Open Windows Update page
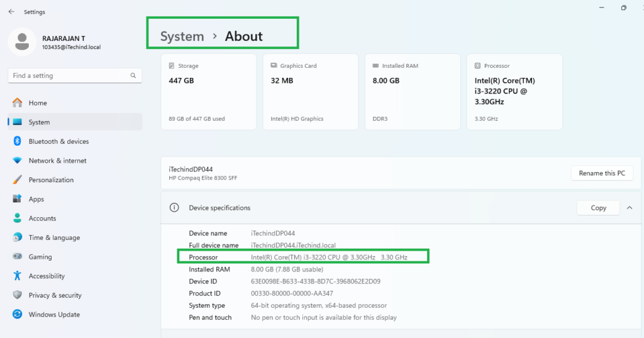Screen dimensions: 644x338 [x=75, y=315]
